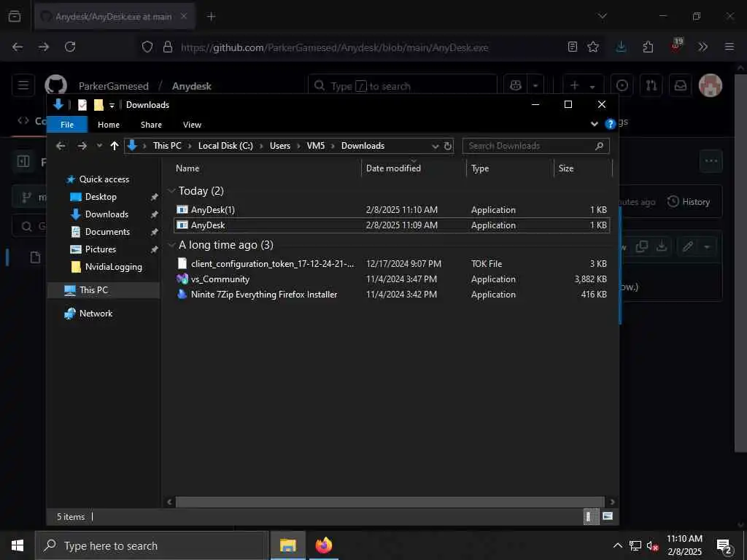Screen dimensions: 747x560
Task: Click Firefox icon in the taskbar
Action: 323,545
